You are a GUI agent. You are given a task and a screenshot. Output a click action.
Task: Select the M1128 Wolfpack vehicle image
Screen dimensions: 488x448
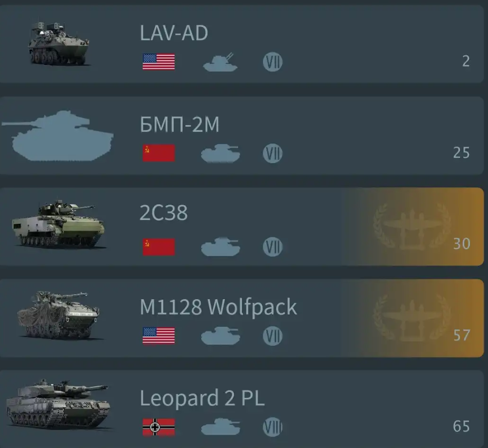point(59,315)
